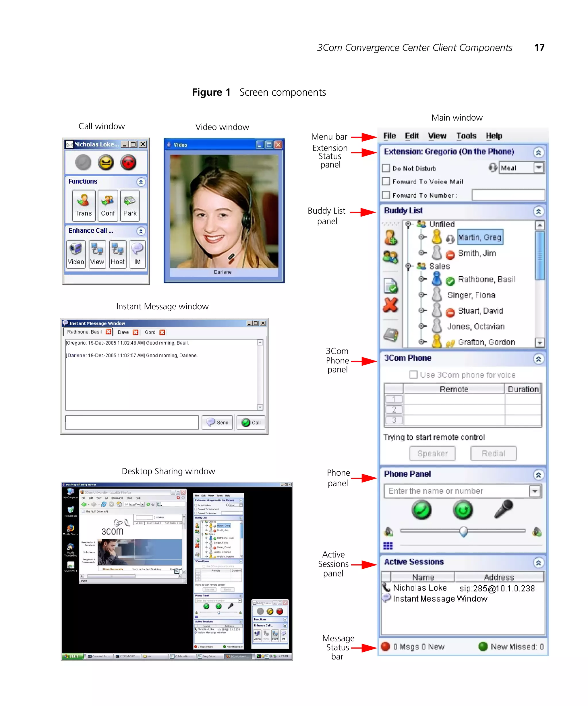Click green call button in Phone Panel
This screenshot has height=706, width=588.
point(421,510)
